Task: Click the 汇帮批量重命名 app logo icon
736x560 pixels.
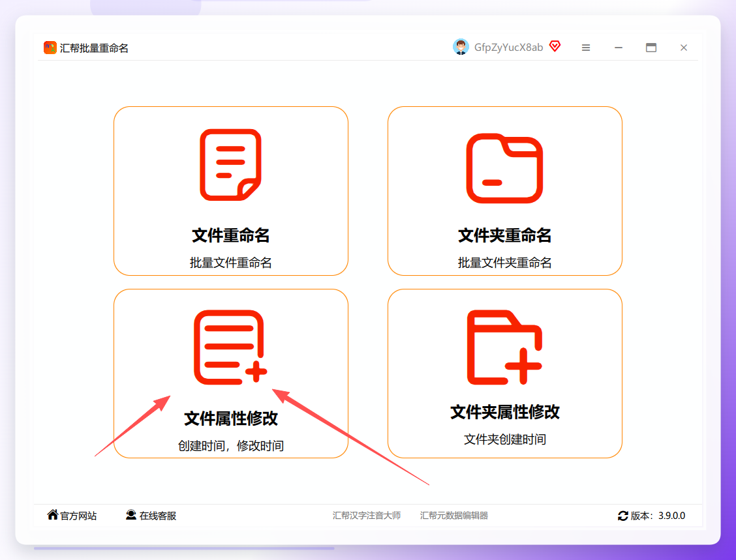Action: [50, 48]
